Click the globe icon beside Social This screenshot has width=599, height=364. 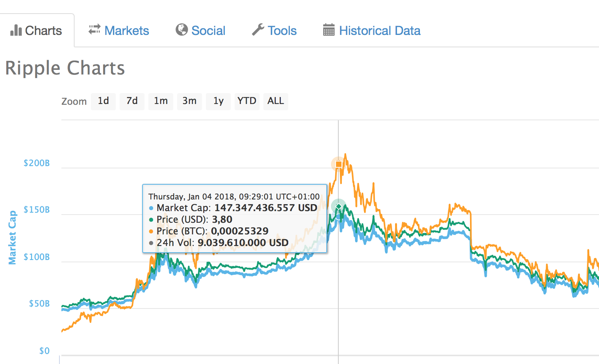point(181,29)
